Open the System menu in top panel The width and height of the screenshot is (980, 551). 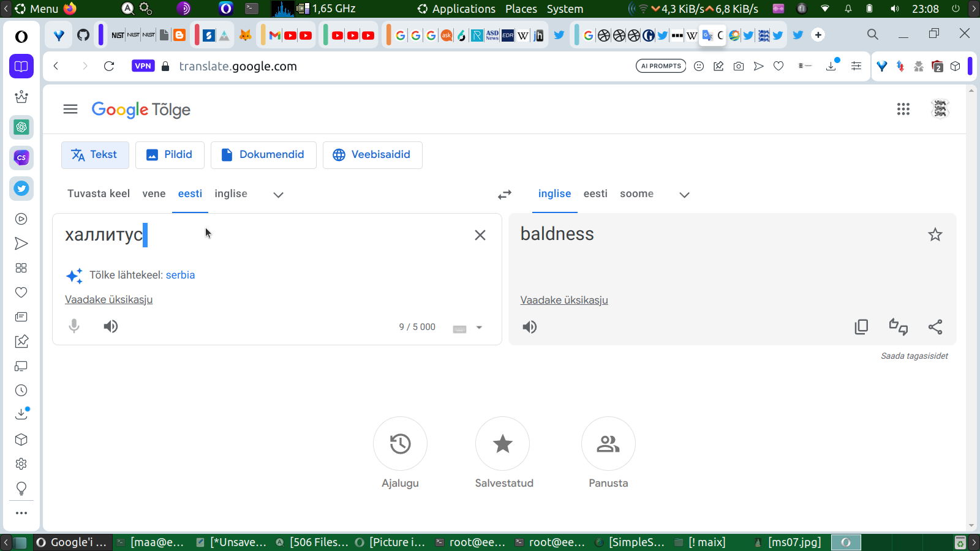(565, 9)
